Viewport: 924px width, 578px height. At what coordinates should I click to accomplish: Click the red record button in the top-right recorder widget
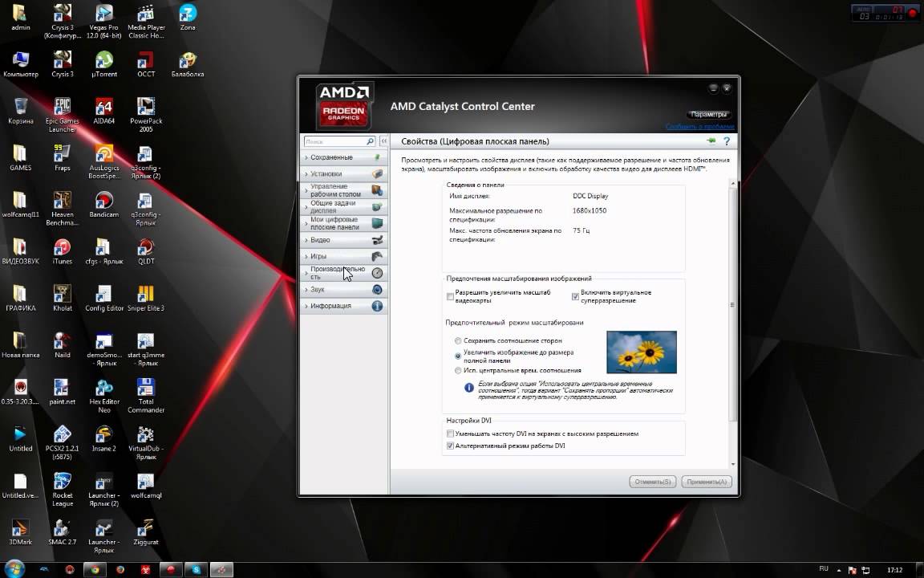(x=913, y=14)
